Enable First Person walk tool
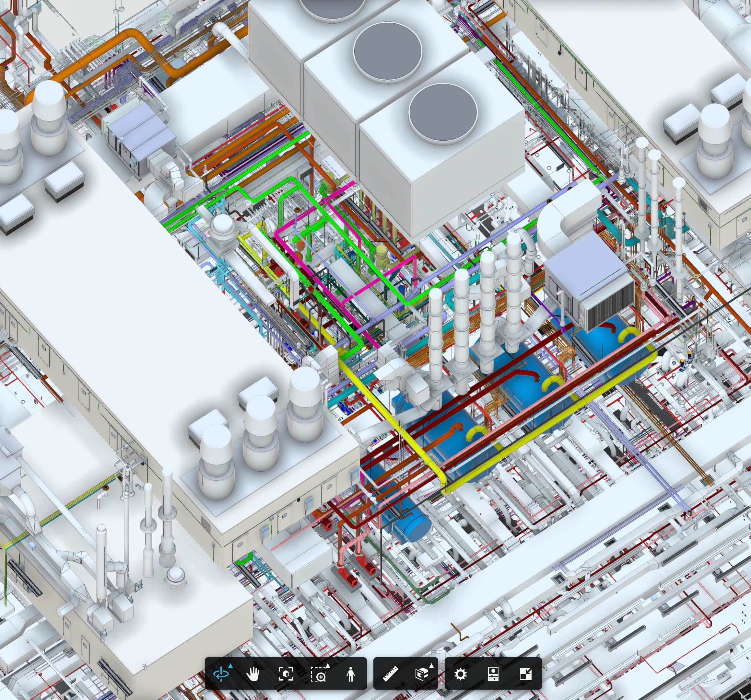This screenshot has height=700, width=751. pos(351,674)
